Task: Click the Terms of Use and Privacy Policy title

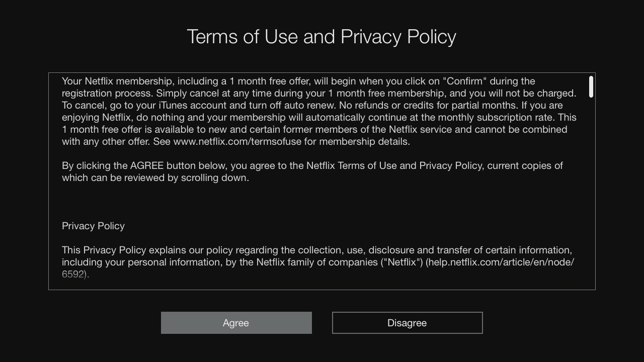Action: [x=321, y=37]
